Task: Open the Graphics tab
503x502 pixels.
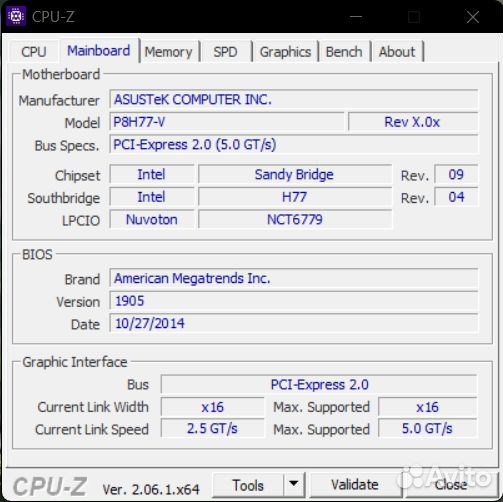Action: point(285,52)
